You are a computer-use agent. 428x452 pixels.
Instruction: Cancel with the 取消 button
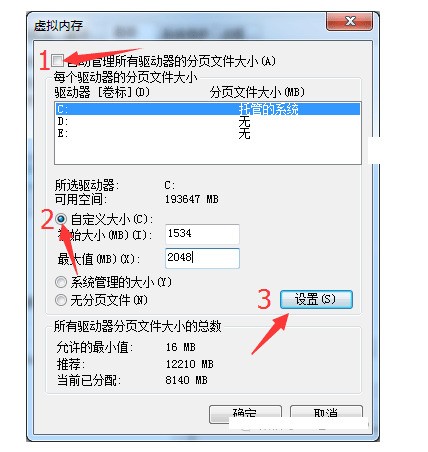click(x=326, y=414)
